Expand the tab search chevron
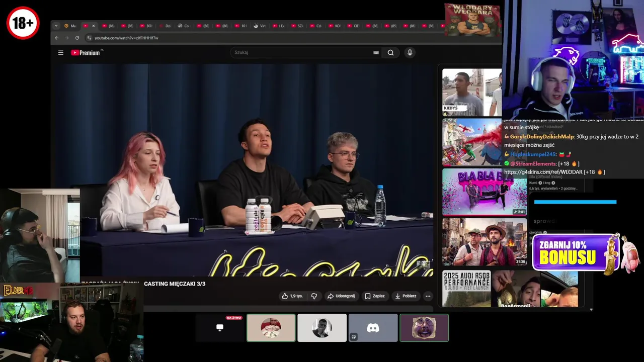The width and height of the screenshot is (644, 362). [x=56, y=26]
